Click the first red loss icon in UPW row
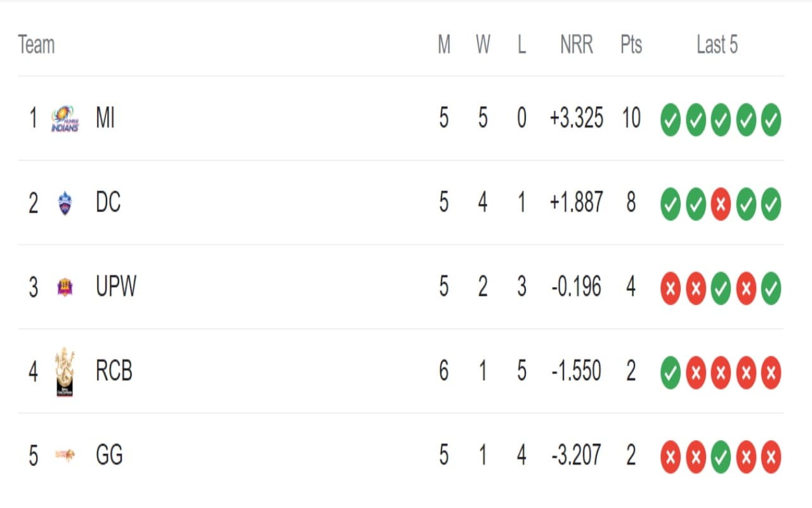The width and height of the screenshot is (812, 508). tap(671, 288)
